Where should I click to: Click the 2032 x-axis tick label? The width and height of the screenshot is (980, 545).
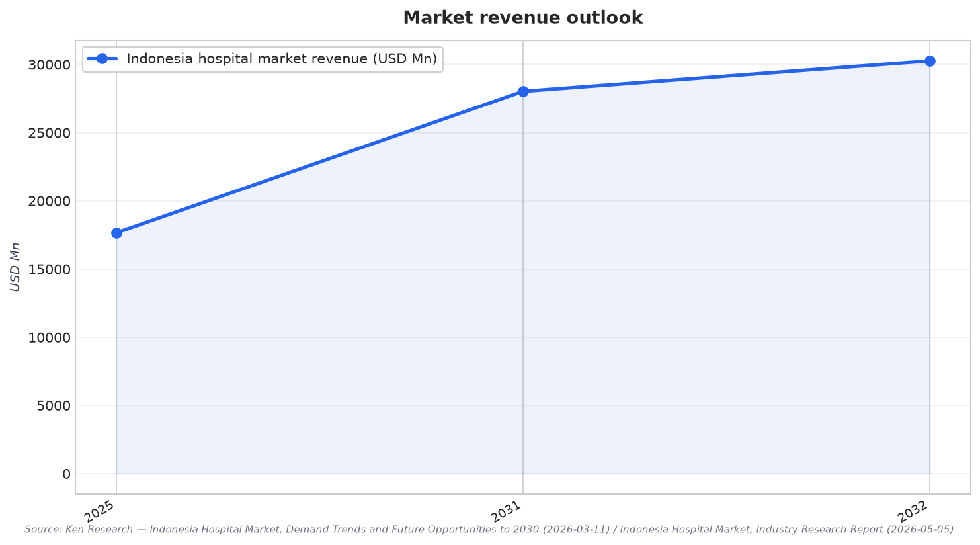pos(914,512)
